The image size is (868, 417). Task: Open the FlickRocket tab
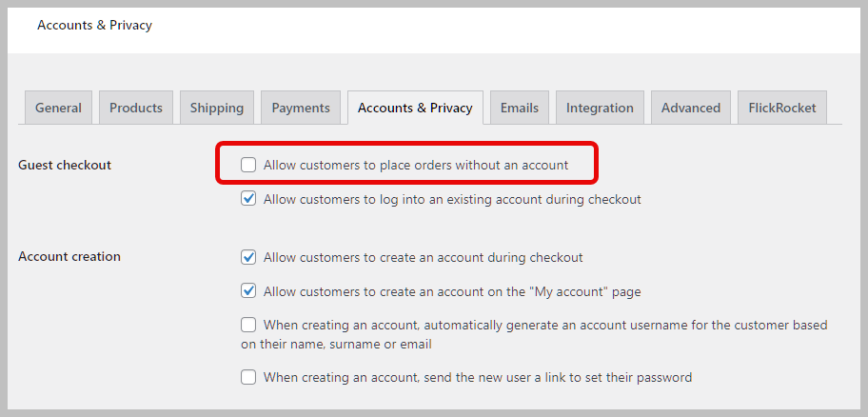click(782, 108)
